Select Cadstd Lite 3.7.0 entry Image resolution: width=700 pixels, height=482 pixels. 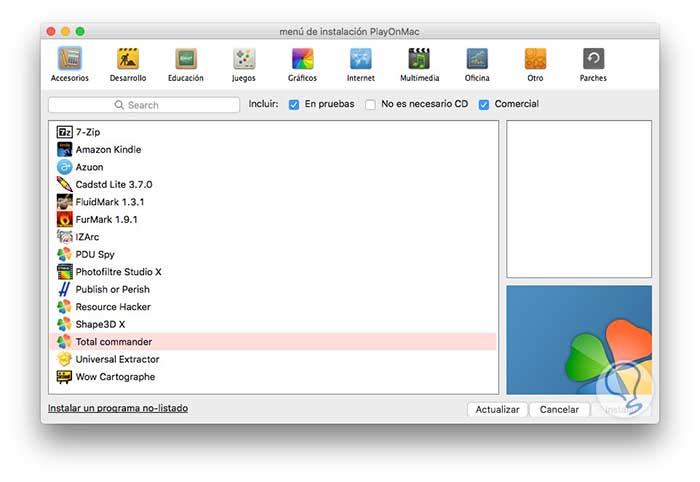pyautogui.click(x=114, y=184)
